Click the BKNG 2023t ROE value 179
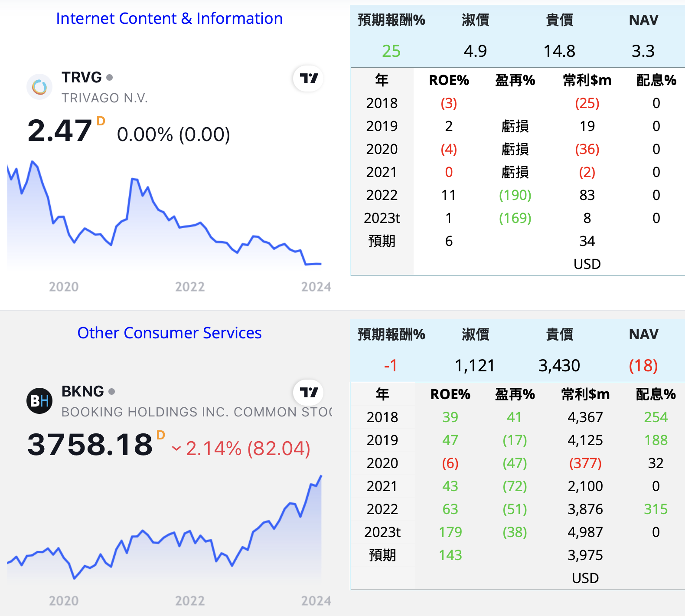The height and width of the screenshot is (616, 685). [450, 532]
